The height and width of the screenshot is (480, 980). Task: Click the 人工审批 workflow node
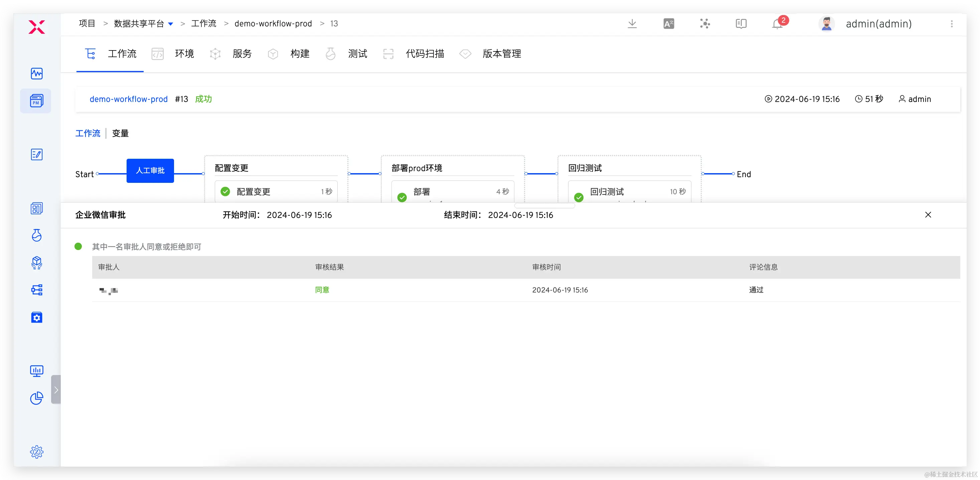click(150, 170)
